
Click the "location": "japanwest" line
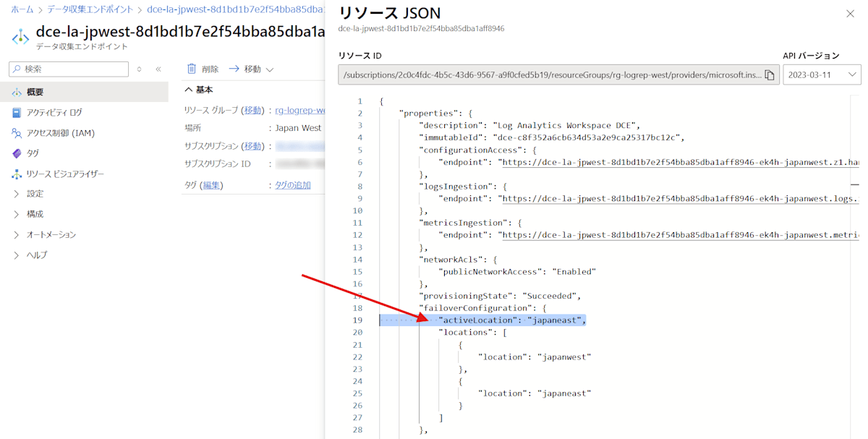point(535,357)
